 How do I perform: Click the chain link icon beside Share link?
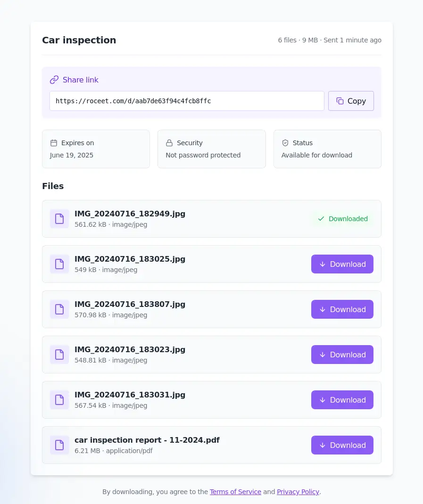point(54,80)
